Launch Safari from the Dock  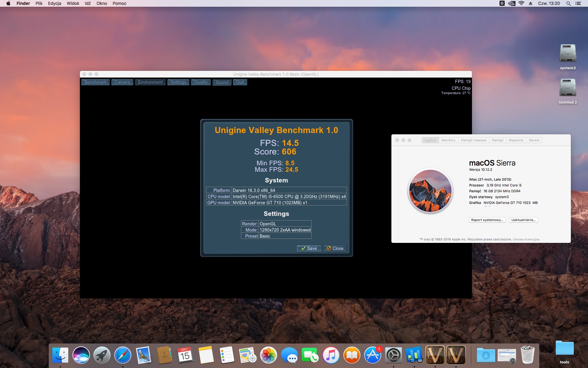123,355
